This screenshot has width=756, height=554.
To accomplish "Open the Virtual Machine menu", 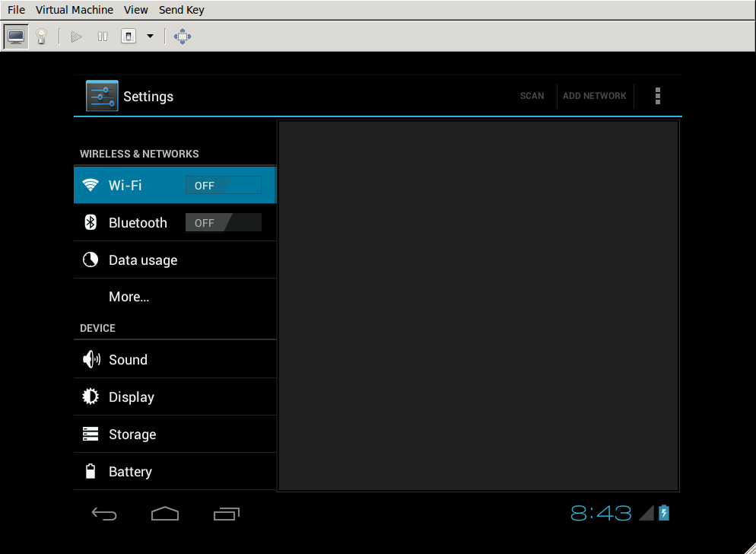I will coord(74,9).
